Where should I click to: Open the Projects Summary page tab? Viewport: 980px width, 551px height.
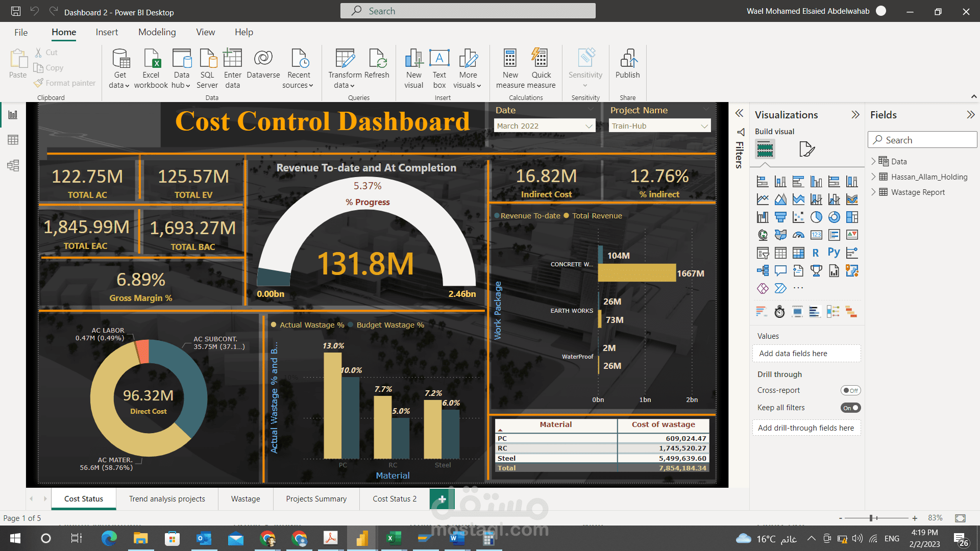316,499
